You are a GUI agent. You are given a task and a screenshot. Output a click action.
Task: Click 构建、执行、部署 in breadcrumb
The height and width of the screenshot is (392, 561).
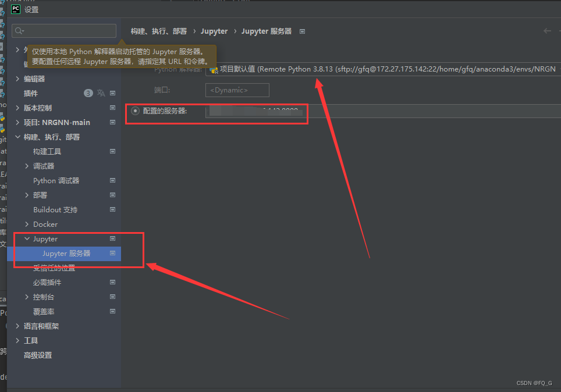pyautogui.click(x=159, y=31)
